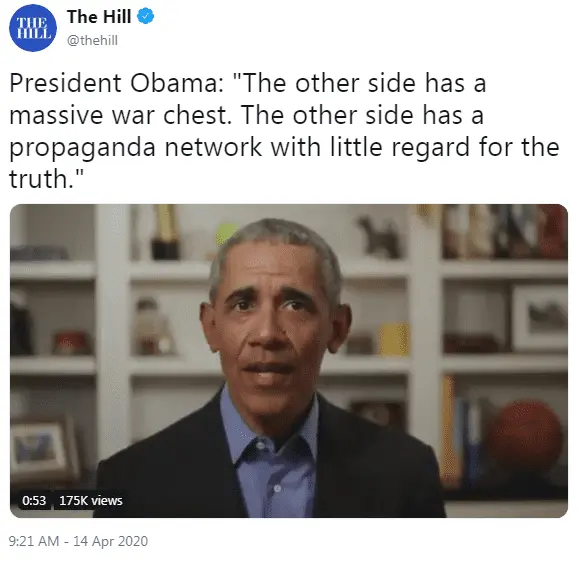Click the word "propaganda" in the tweet
The width and height of the screenshot is (579, 562).
(83, 148)
